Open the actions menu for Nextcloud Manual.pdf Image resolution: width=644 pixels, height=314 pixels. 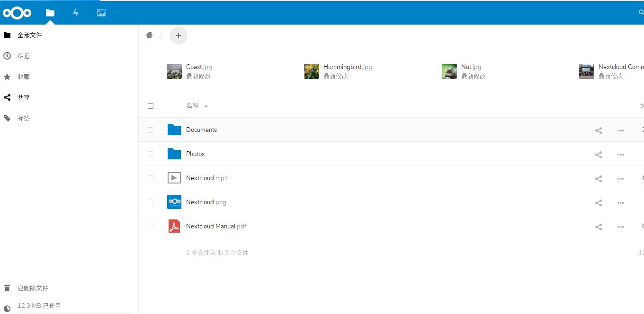click(x=621, y=227)
